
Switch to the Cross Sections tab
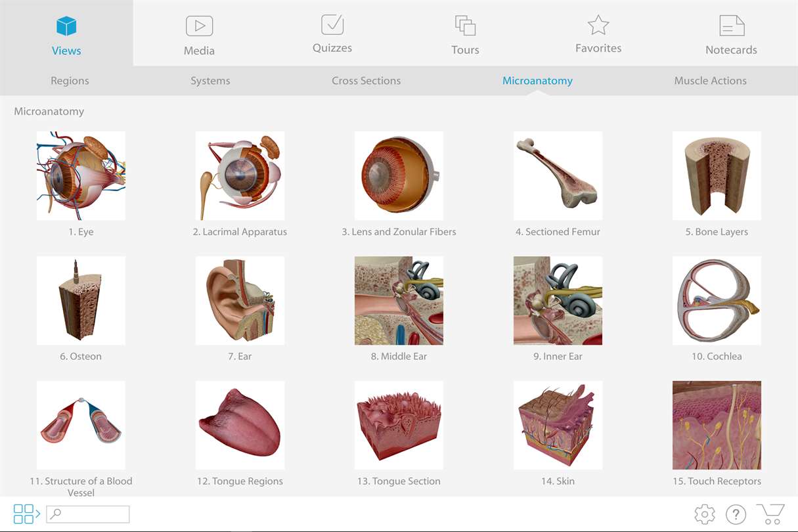(366, 81)
